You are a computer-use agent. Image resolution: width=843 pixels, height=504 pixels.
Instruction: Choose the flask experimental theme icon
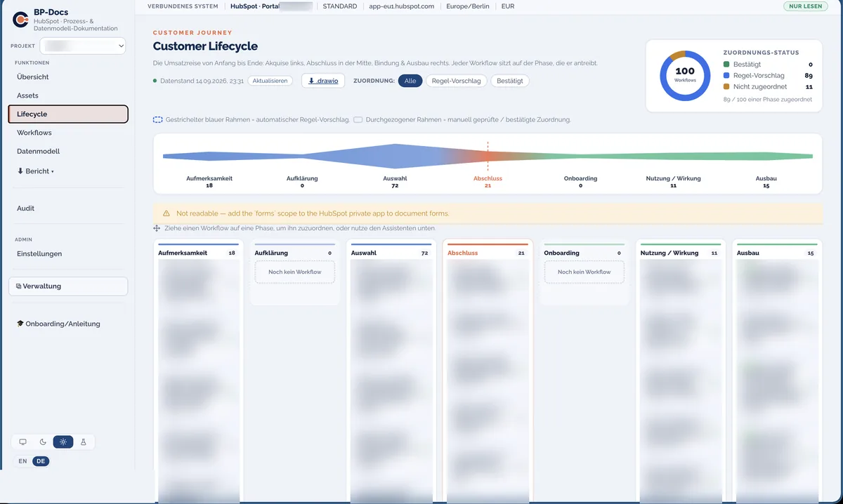tap(84, 442)
